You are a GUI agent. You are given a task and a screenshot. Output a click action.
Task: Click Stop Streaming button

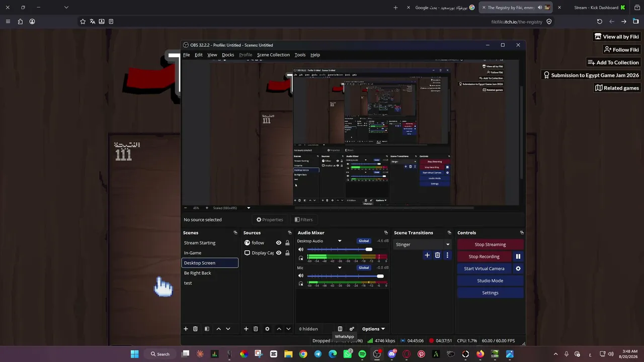[491, 244]
